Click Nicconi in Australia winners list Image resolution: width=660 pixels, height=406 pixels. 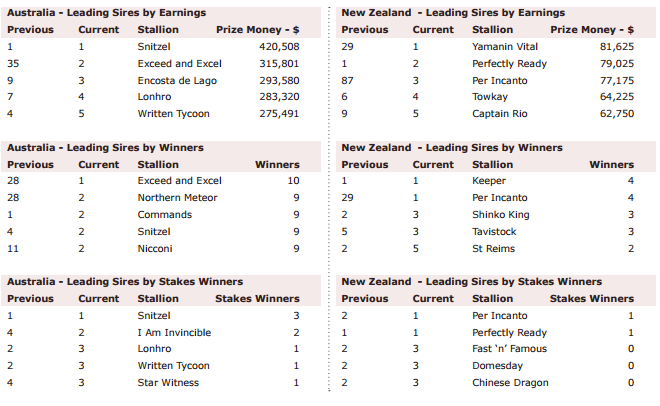155,249
